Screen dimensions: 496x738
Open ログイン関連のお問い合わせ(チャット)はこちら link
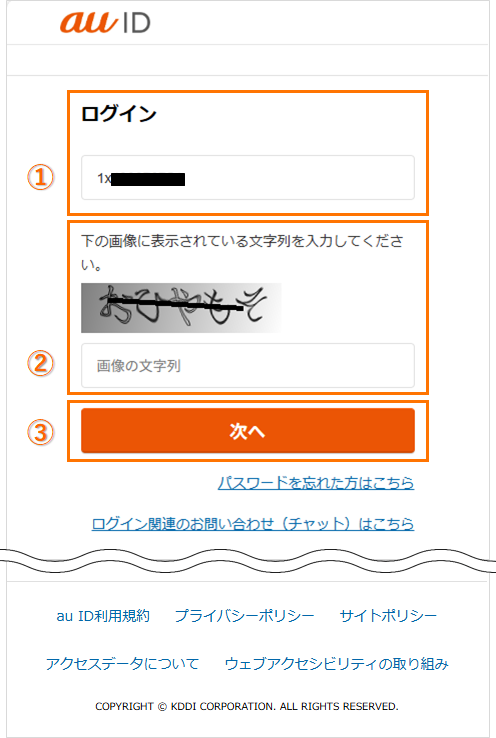click(253, 523)
